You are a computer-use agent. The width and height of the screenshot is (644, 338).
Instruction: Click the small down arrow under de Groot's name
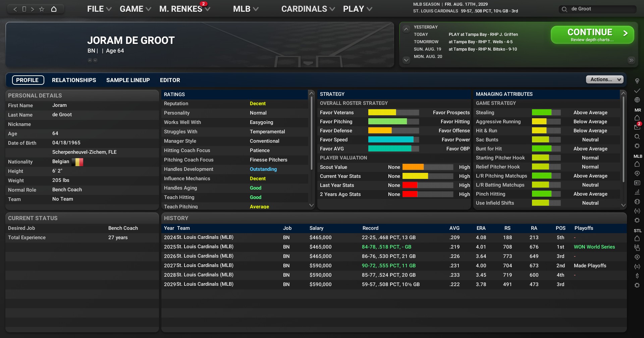(95, 60)
